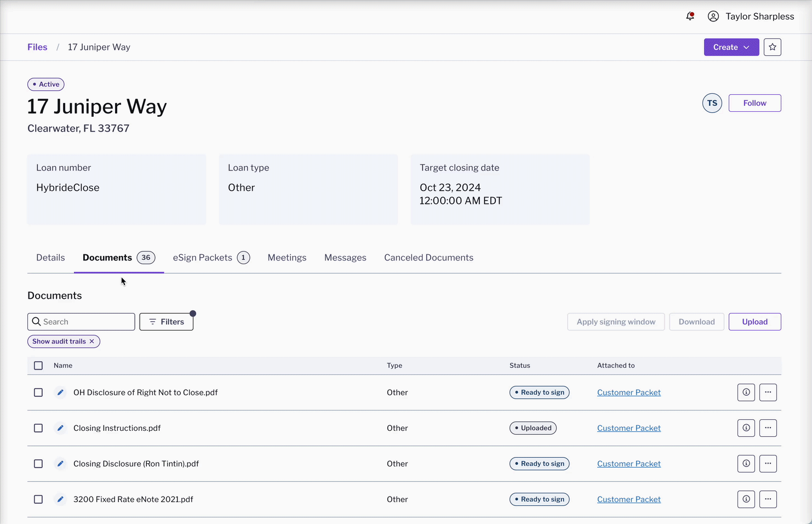Click the Taylor Sharpless account name
This screenshot has width=812, height=524.
click(760, 16)
